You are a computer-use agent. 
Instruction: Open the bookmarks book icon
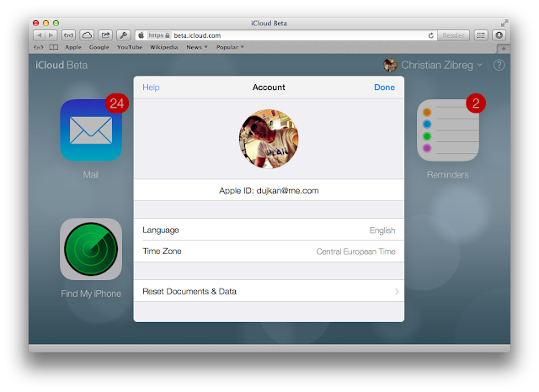tap(53, 47)
